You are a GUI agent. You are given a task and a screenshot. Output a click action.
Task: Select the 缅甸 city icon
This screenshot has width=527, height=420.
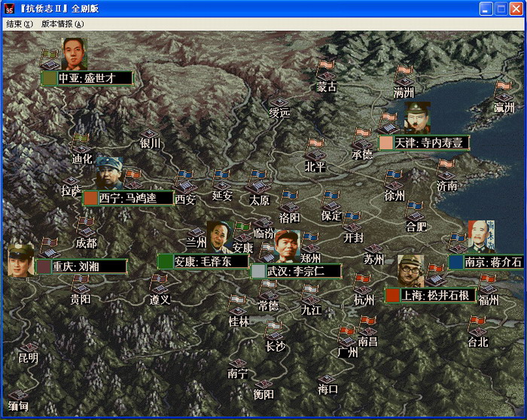pyautogui.click(x=18, y=393)
